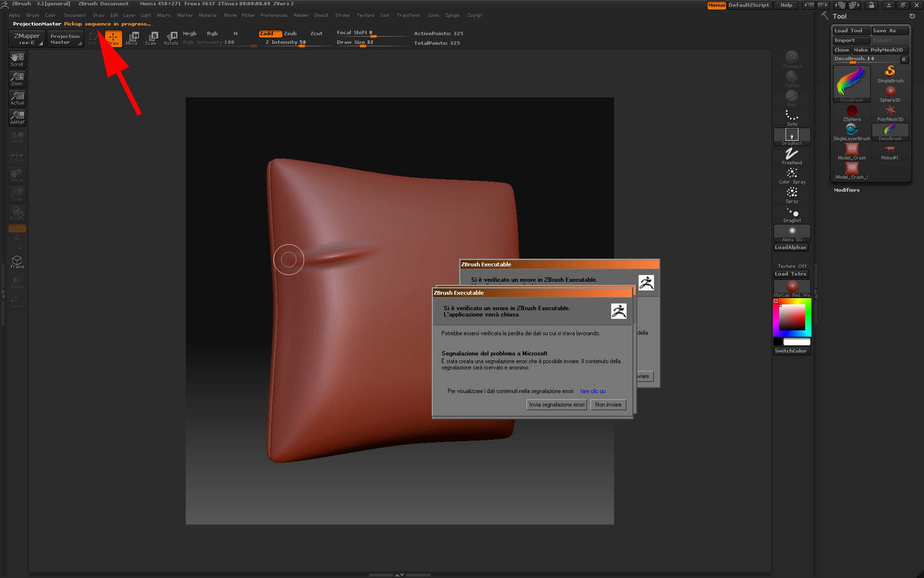Choose the Dots stroke type
This screenshot has width=924, height=578.
tap(792, 118)
